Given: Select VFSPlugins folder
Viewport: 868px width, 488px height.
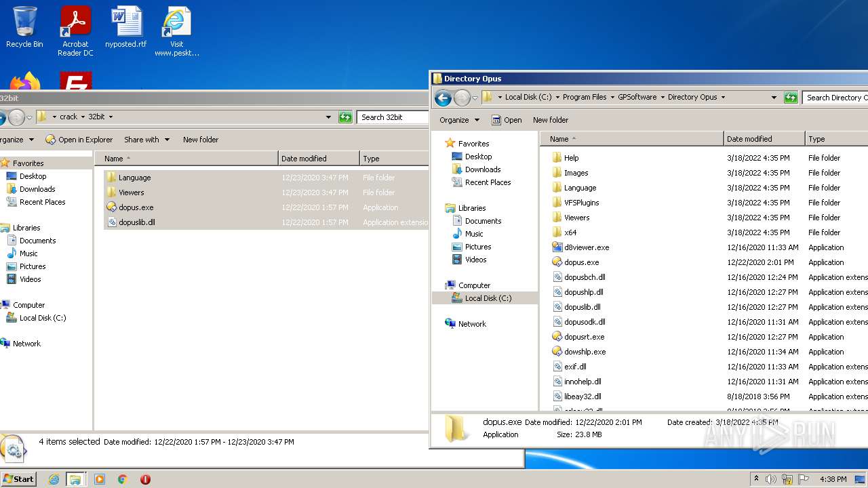Looking at the screenshot, I should (581, 203).
